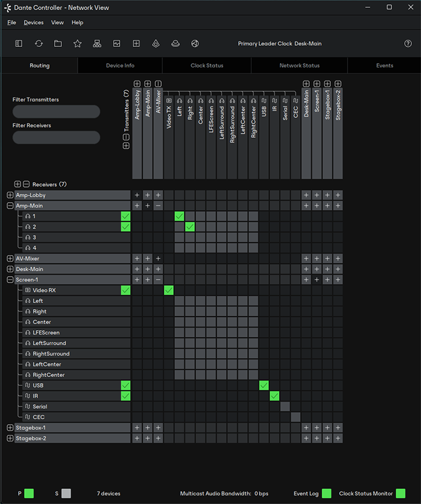The height and width of the screenshot is (504, 421).
Task: Select the CEC transmitter channel column header
Action: pos(296,137)
